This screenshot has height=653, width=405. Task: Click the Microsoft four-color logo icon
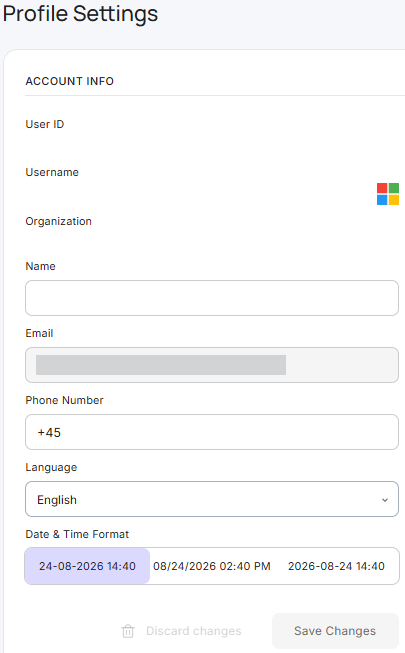coord(388,194)
